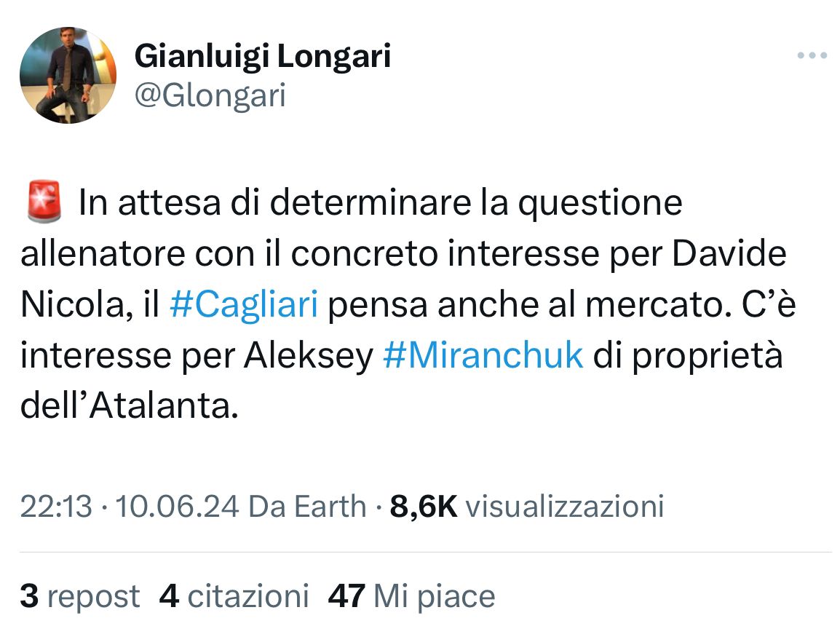The height and width of the screenshot is (626, 840).
Task: Open the #Cagliari hashtag
Action: [243, 304]
